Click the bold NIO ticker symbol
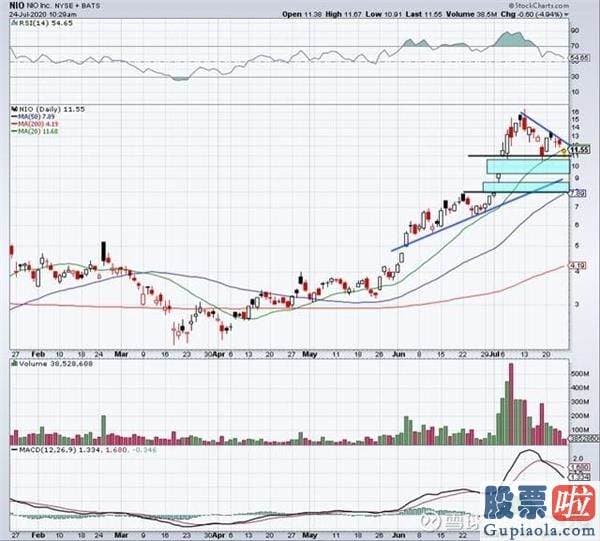This screenshot has width=600, height=541. pyautogui.click(x=17, y=6)
